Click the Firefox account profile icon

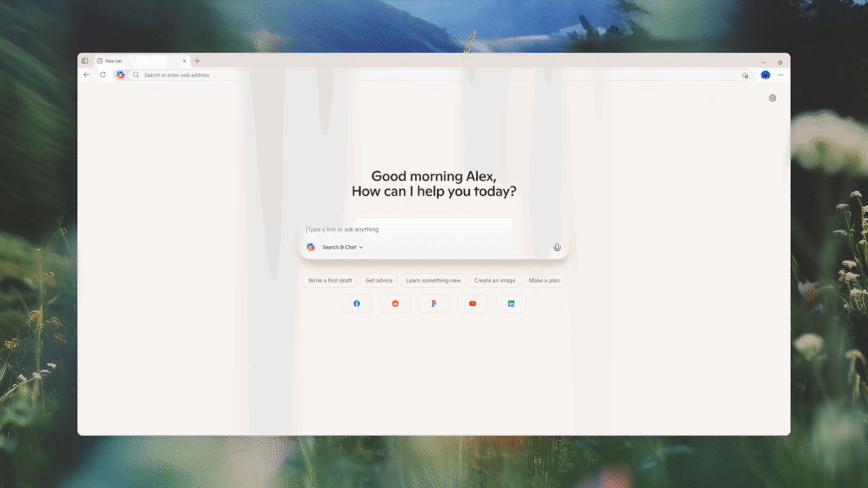coord(765,74)
